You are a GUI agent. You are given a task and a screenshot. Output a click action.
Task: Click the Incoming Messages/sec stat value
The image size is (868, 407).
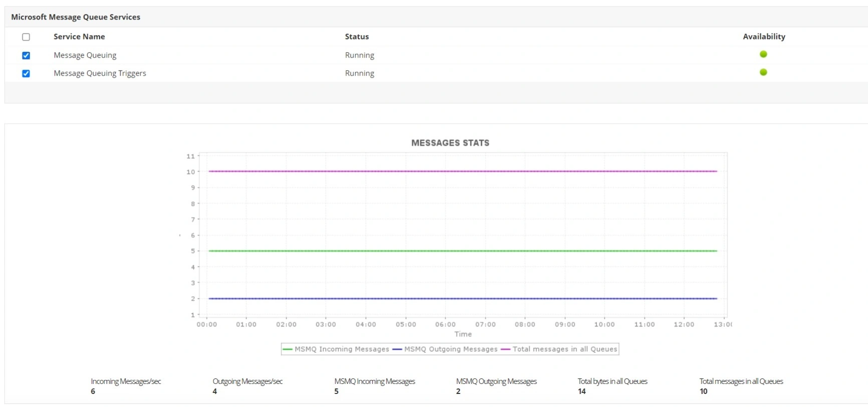(93, 391)
